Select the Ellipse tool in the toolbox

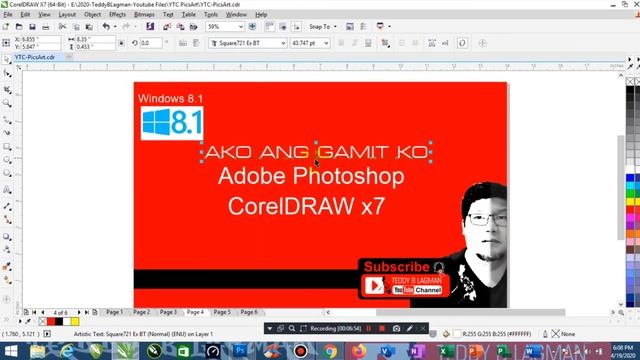7,160
